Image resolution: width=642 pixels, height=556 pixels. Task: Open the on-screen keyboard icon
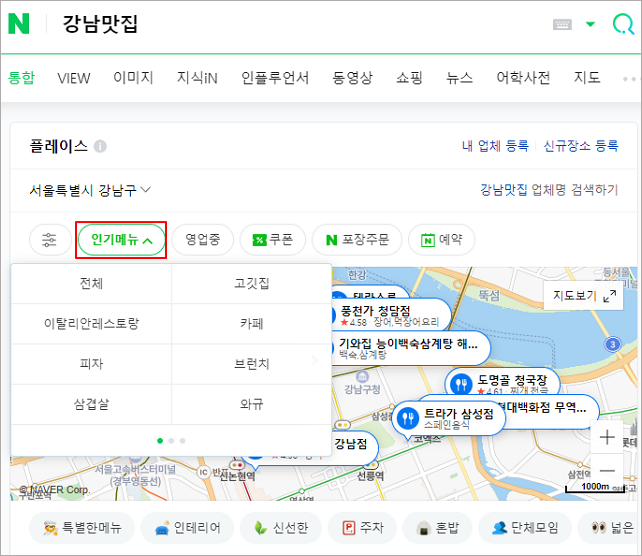(x=562, y=24)
